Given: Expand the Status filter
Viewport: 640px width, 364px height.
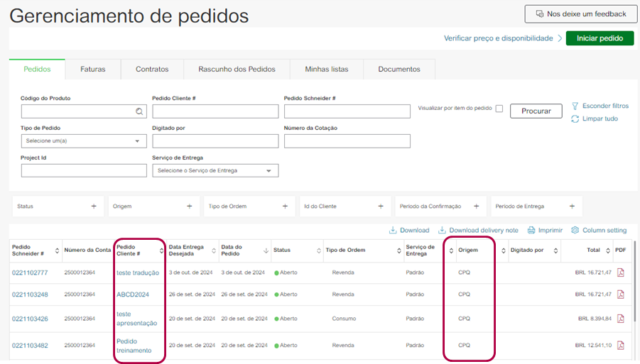Looking at the screenshot, I should (x=94, y=206).
